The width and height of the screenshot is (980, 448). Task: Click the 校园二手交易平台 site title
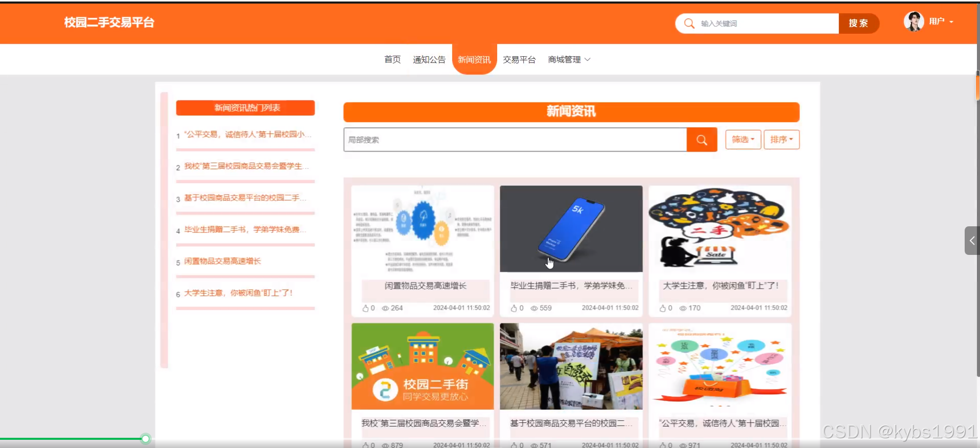point(109,22)
